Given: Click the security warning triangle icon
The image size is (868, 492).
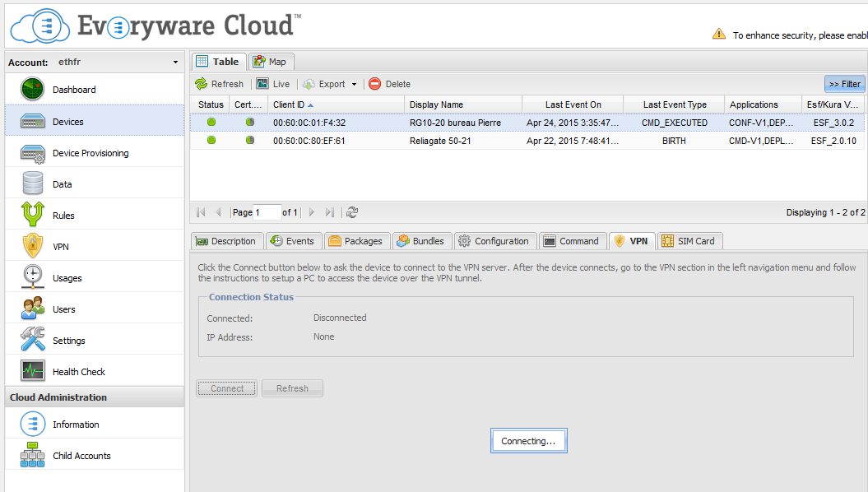Looking at the screenshot, I should 718,35.
